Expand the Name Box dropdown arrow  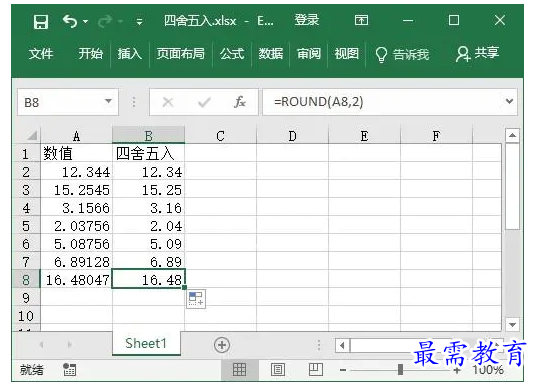point(109,101)
